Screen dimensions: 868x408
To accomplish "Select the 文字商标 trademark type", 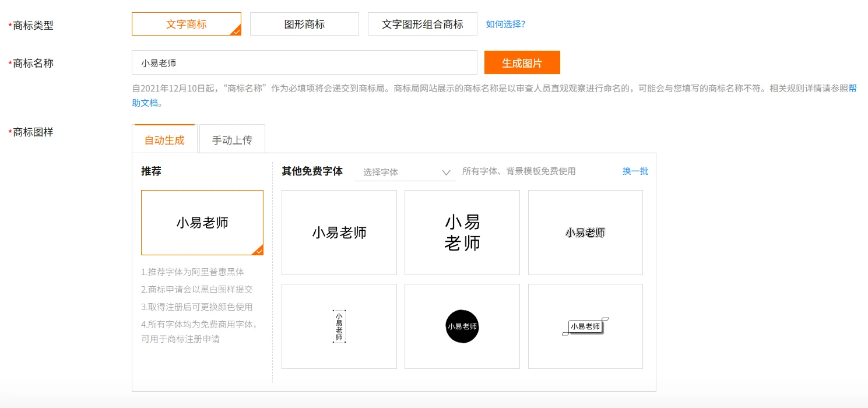I will (x=186, y=24).
